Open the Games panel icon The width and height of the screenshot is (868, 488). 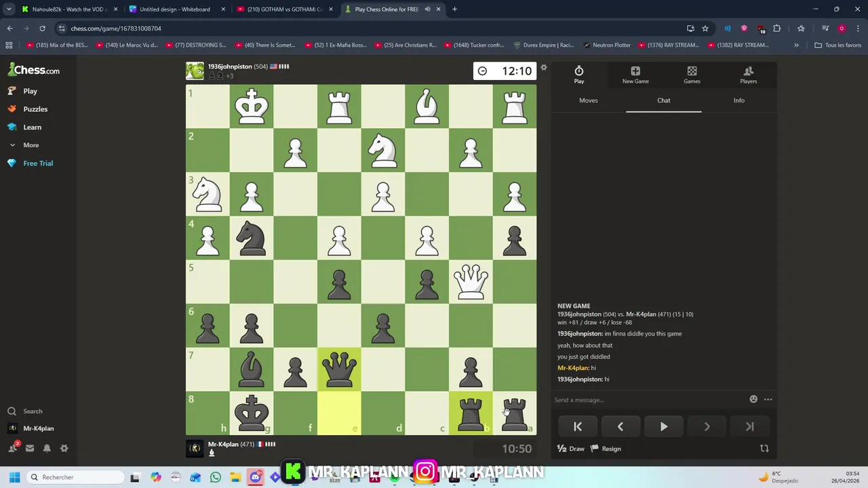692,75
